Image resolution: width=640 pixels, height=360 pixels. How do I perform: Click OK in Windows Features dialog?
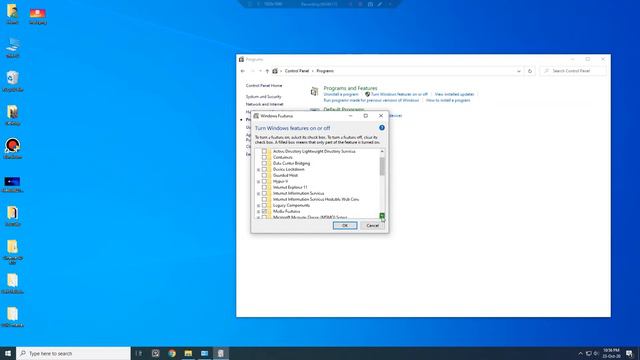(x=345, y=225)
